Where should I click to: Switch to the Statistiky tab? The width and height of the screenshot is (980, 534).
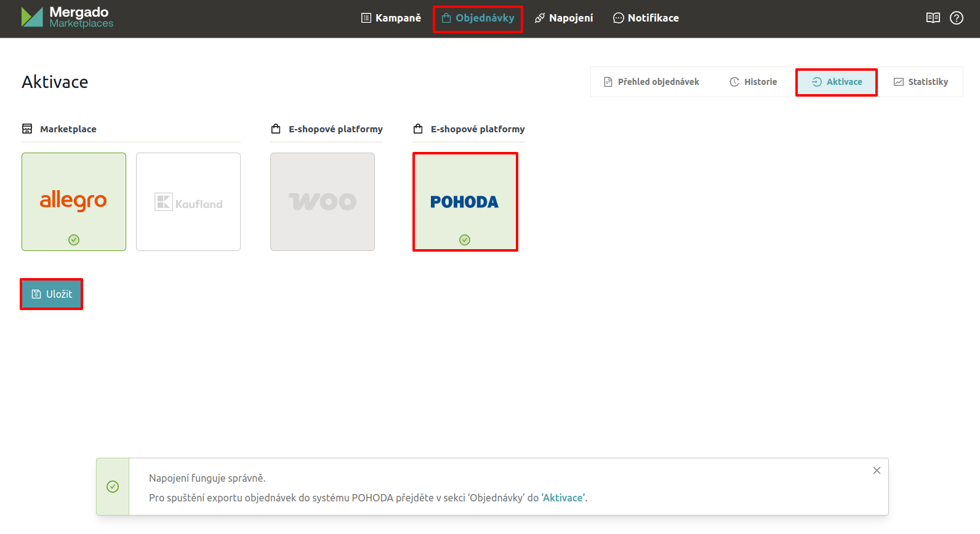click(x=920, y=82)
